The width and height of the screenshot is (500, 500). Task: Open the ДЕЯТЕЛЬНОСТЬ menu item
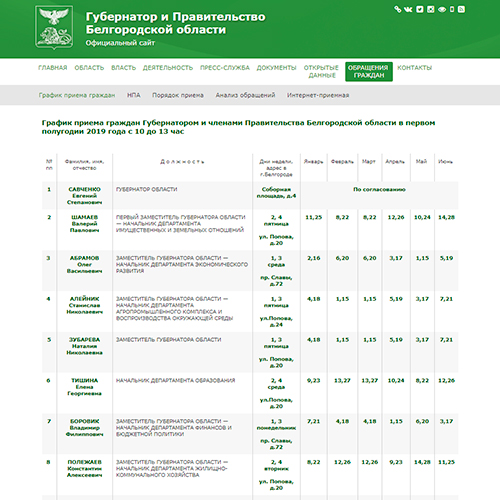[168, 68]
